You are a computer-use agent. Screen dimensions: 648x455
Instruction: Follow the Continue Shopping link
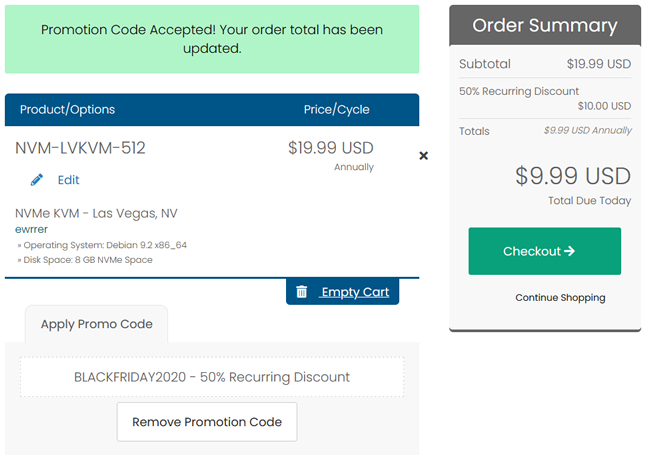(560, 298)
